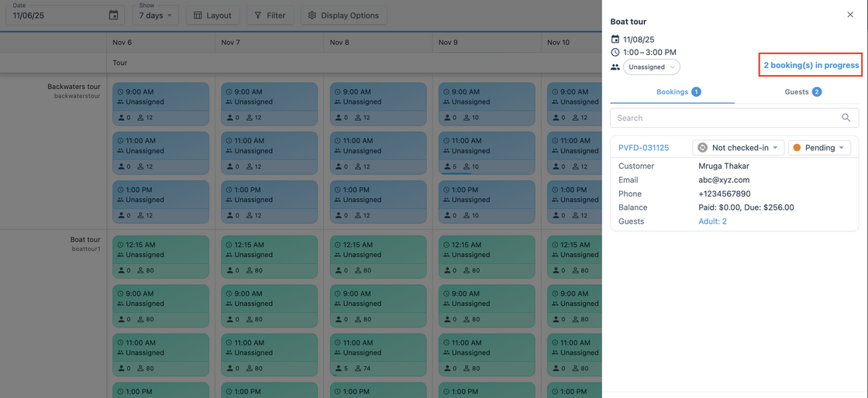The height and width of the screenshot is (398, 868).
Task: Switch to the Bookings tab
Action: tap(673, 92)
